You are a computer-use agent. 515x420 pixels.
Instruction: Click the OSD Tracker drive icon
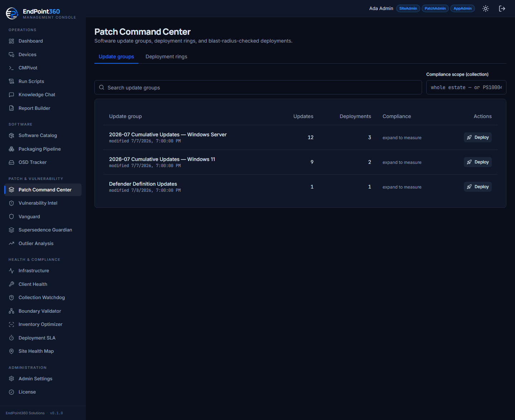(x=11, y=162)
